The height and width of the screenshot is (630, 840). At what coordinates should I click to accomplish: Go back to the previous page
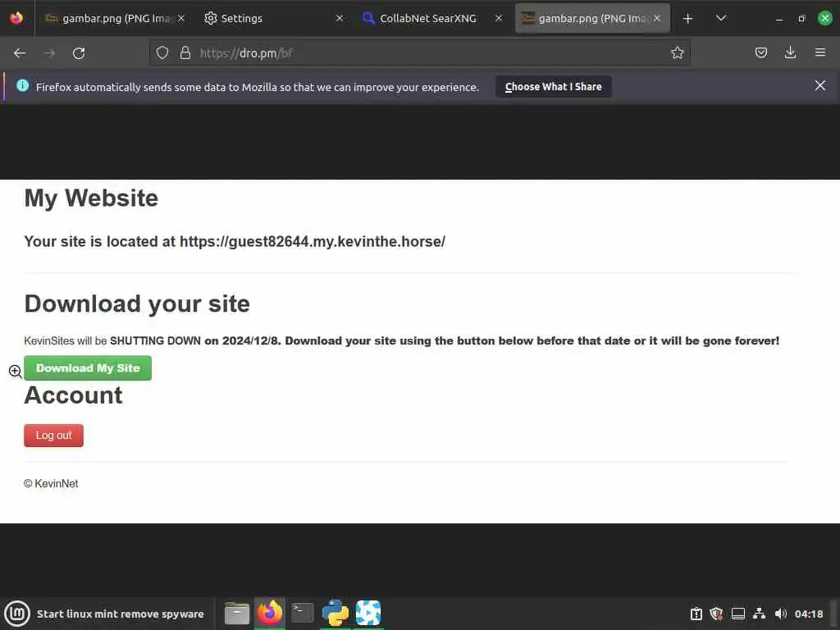pos(20,53)
